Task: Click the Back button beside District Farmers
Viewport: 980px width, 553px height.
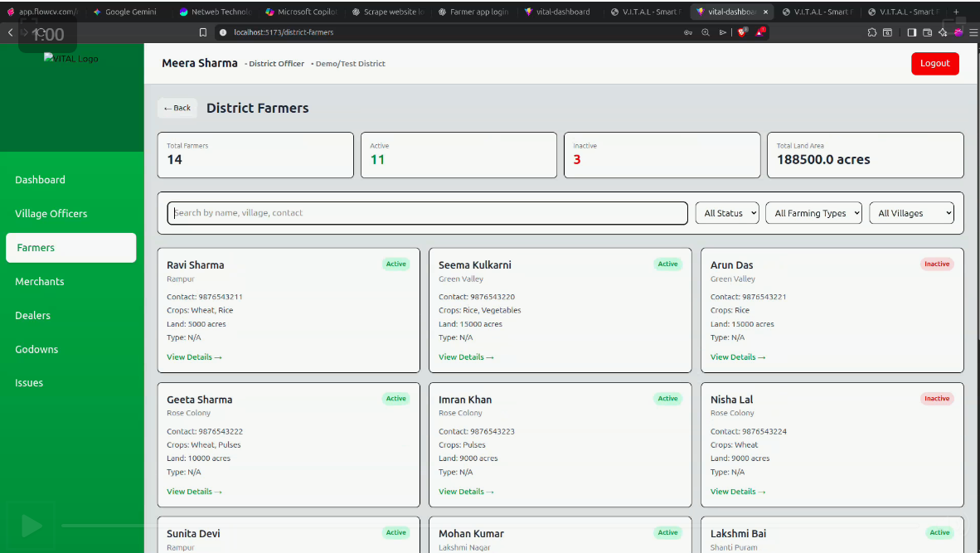Action: (x=177, y=108)
